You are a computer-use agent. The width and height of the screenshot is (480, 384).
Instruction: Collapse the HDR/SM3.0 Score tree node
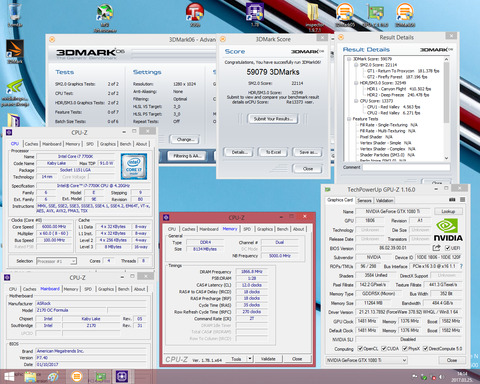click(355, 83)
